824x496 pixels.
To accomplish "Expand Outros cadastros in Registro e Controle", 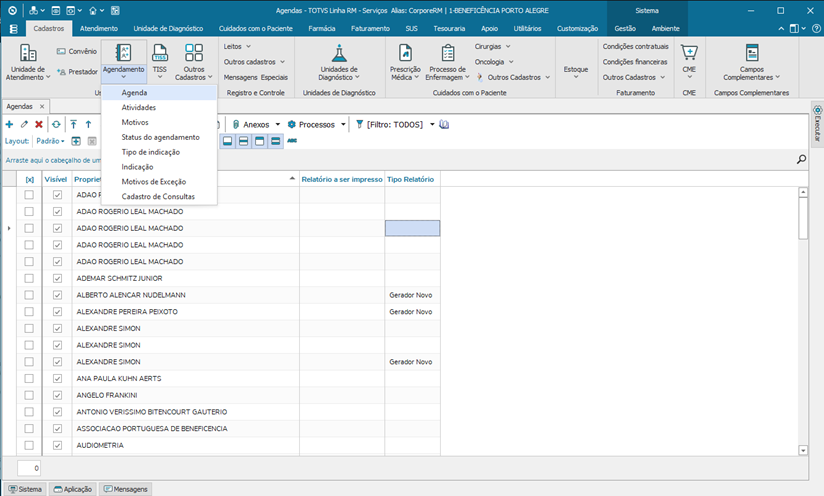I will (254, 61).
